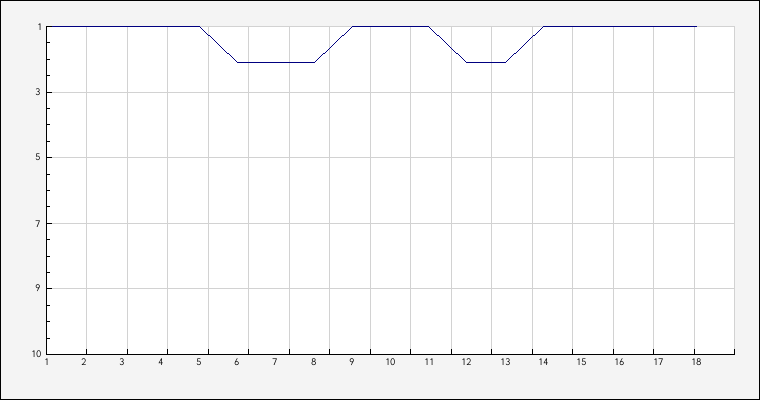Click the x-axis label 14
The height and width of the screenshot is (400, 760).
tap(543, 362)
